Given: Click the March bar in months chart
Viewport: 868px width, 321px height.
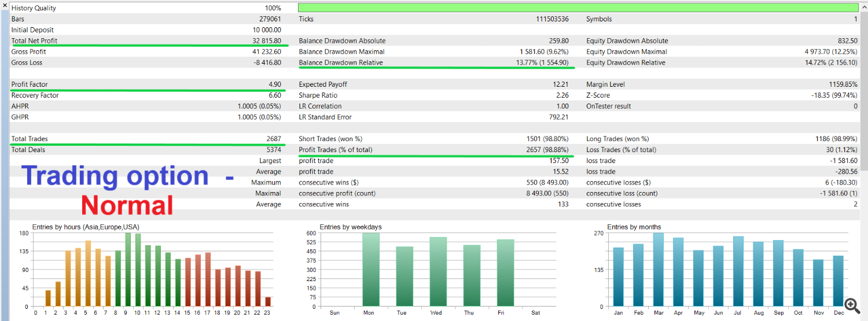Looking at the screenshot, I should point(659,270).
